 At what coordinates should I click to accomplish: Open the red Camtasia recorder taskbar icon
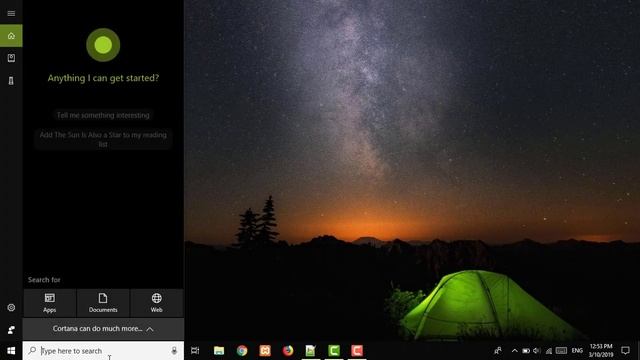tap(357, 351)
